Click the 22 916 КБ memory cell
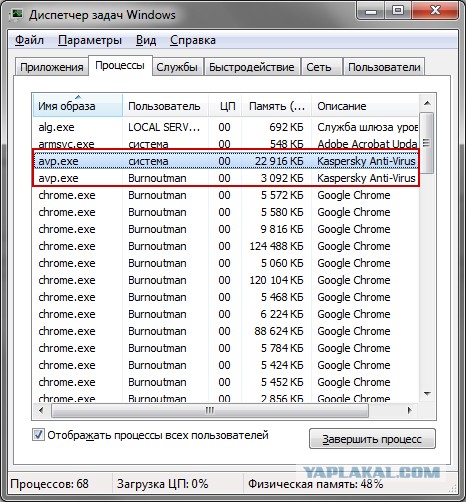 point(279,161)
